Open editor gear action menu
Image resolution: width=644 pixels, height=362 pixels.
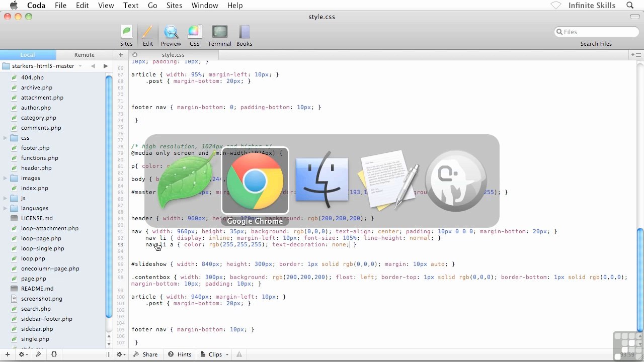121,354
